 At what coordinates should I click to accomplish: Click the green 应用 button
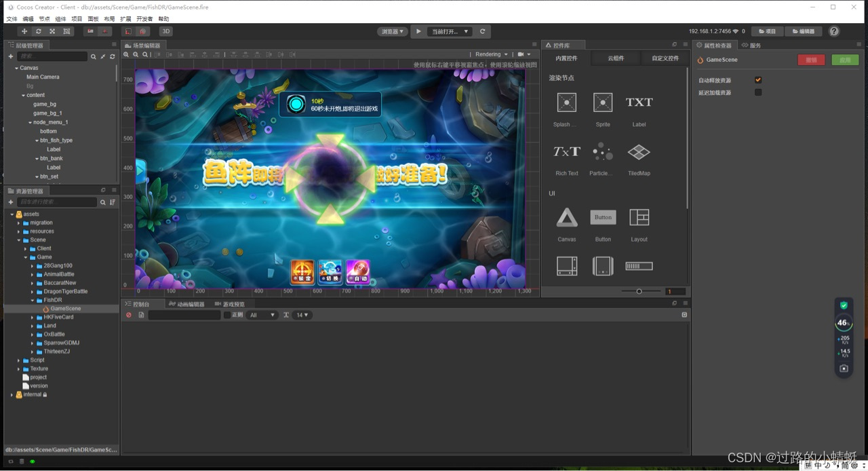coord(845,60)
